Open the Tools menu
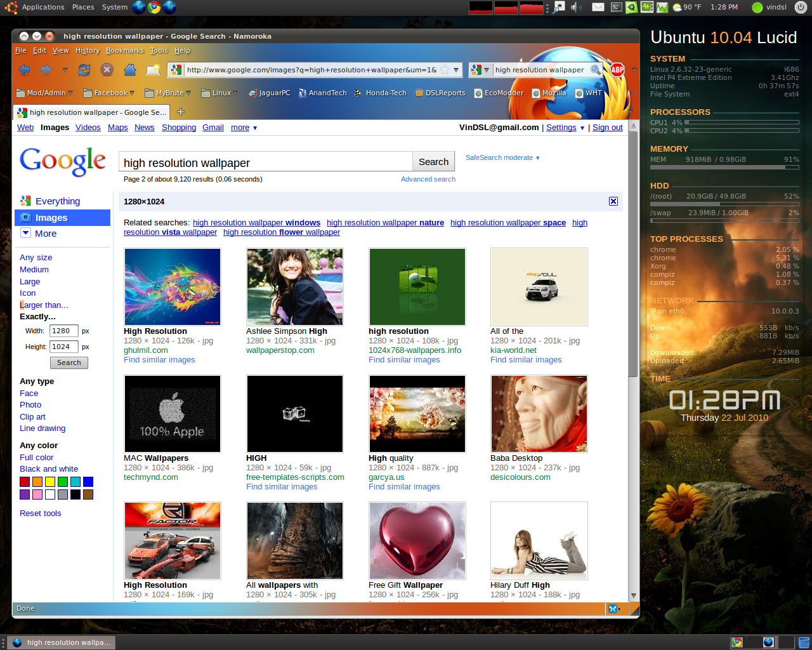 tap(159, 50)
